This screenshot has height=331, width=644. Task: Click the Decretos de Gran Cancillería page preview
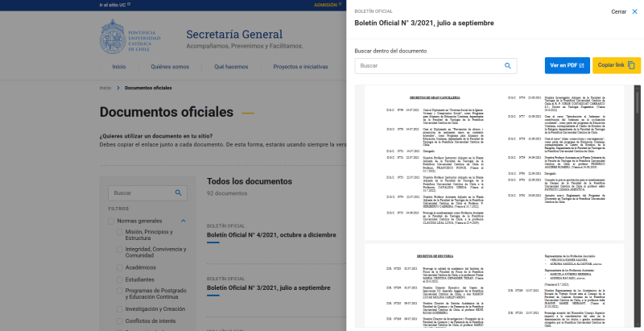[494, 163]
